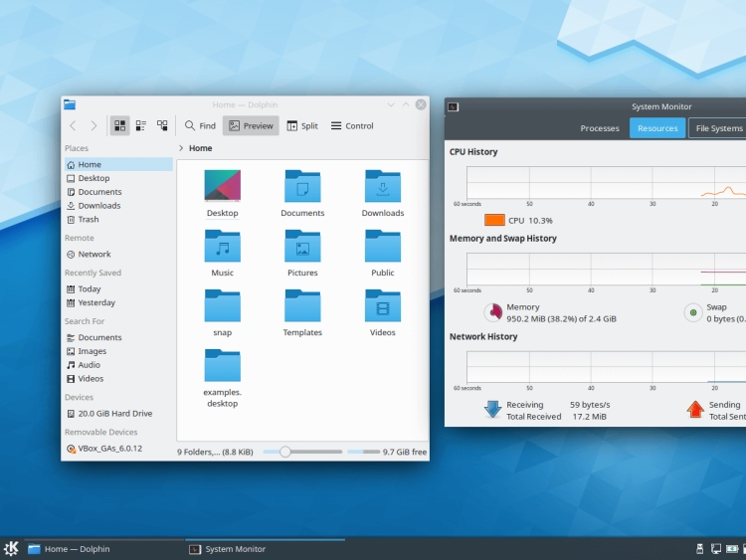Switch to the Processes tab
This screenshot has width=746, height=560.
coord(600,128)
